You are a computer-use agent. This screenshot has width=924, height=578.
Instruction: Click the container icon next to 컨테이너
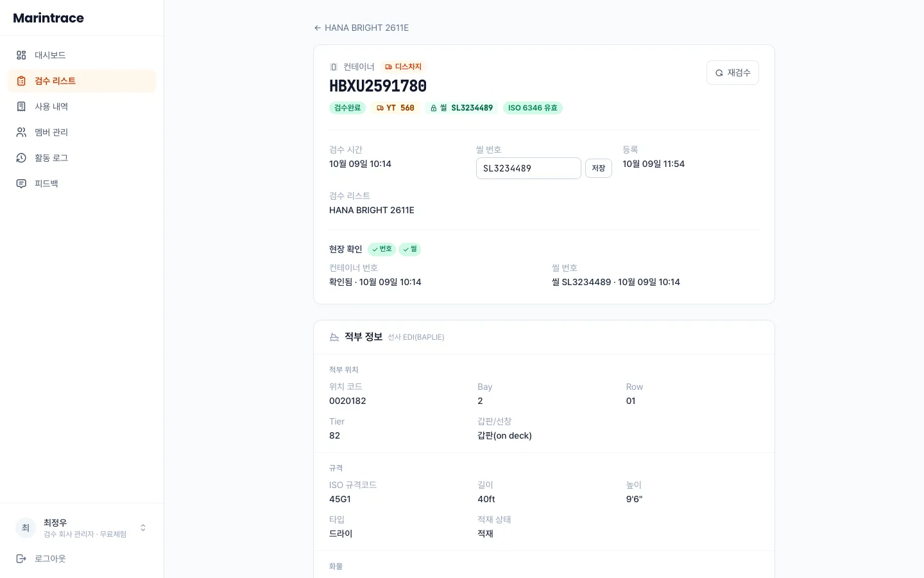(334, 67)
